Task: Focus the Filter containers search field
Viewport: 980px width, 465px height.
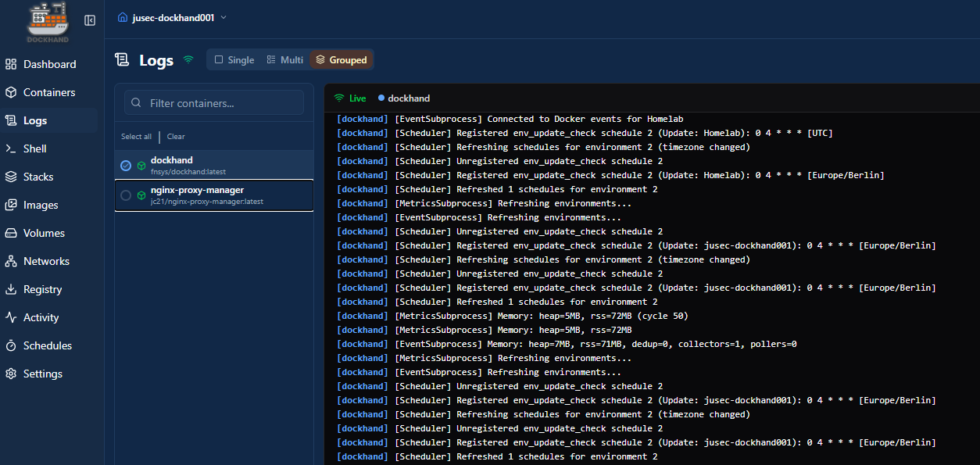Action: (223, 103)
